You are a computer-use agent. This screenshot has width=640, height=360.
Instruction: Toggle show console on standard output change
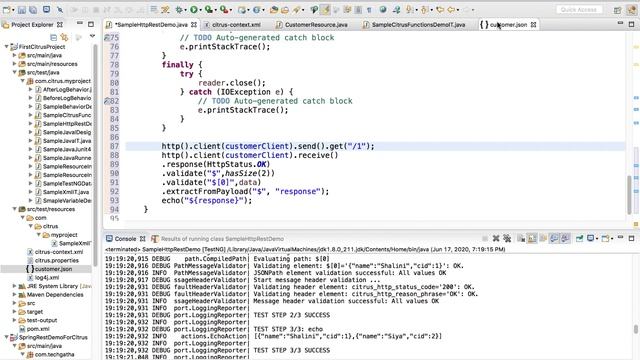click(x=554, y=238)
